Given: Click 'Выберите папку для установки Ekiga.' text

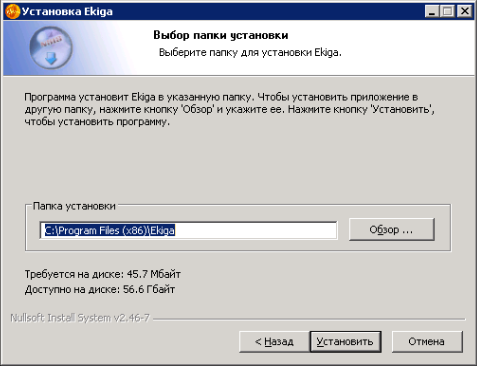Looking at the screenshot, I should click(250, 53).
